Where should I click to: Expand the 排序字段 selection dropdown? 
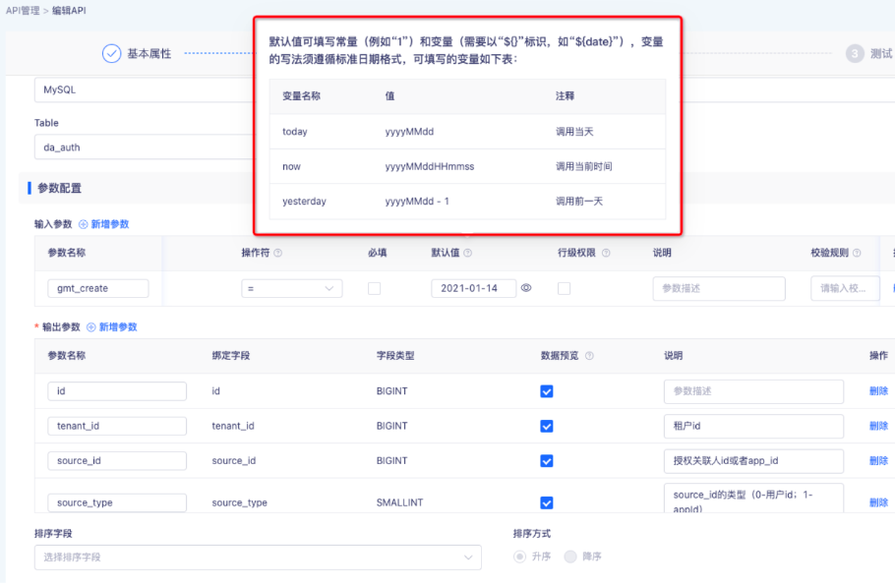(257, 558)
